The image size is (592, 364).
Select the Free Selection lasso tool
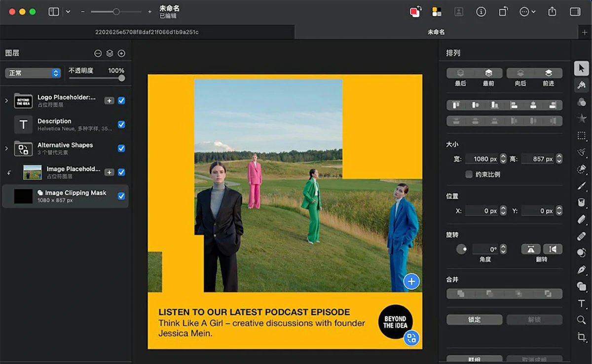pyautogui.click(x=582, y=152)
